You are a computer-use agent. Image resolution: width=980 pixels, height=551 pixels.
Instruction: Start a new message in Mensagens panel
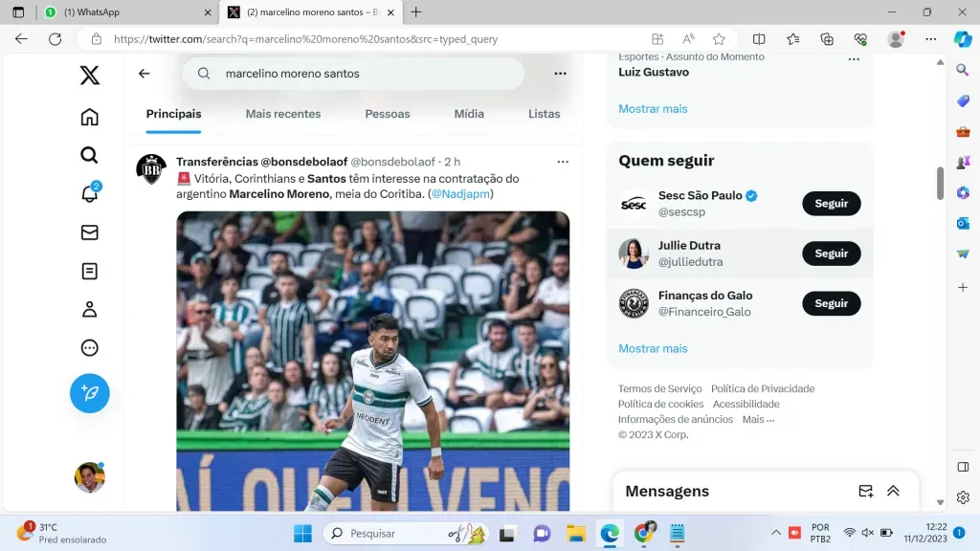click(x=865, y=491)
